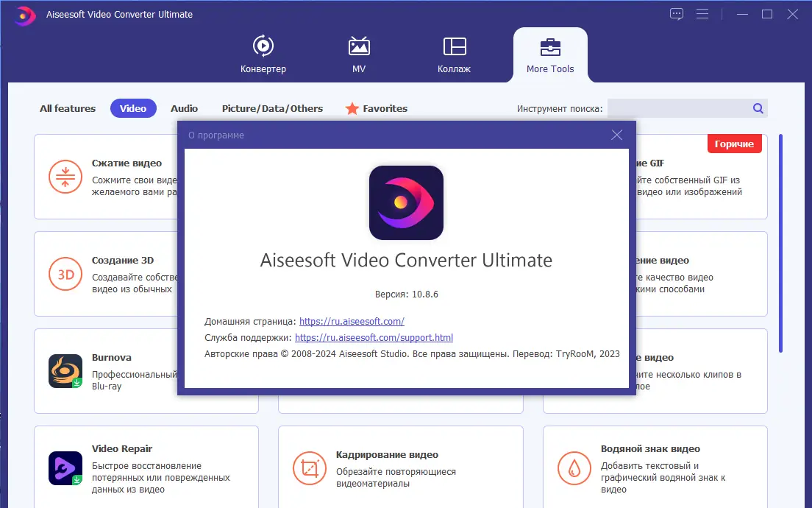
Task: Click the vertical scrollbar thumb
Action: coord(781,243)
